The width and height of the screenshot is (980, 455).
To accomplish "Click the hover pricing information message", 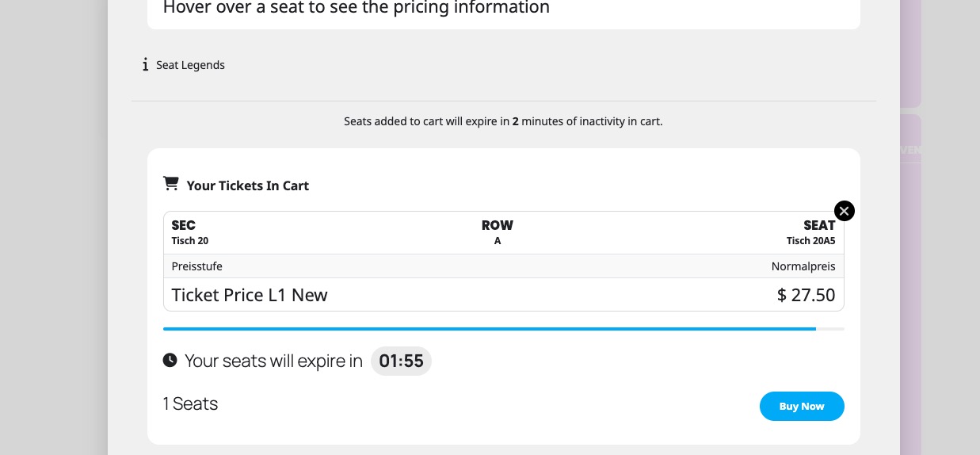I will point(356,8).
